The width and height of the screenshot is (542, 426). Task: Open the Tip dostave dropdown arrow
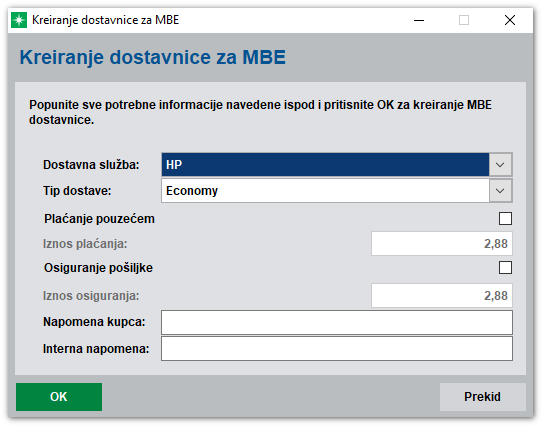[500, 191]
